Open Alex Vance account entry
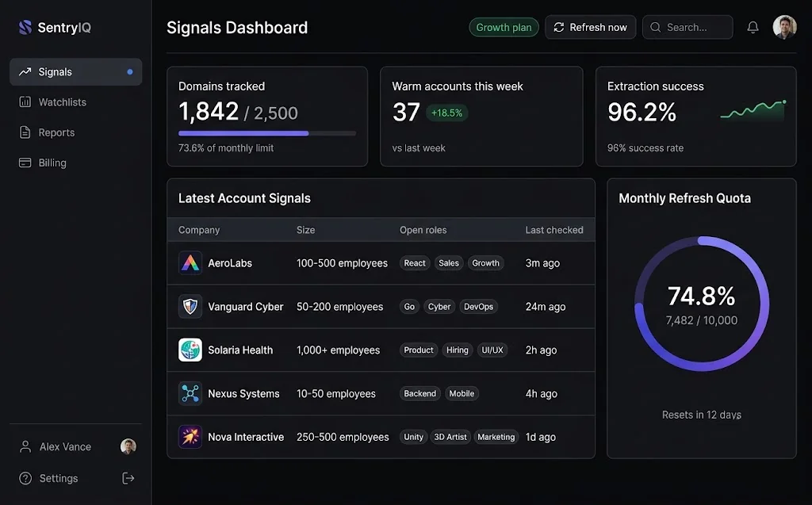Viewport: 812px width, 505px height. 75,446
